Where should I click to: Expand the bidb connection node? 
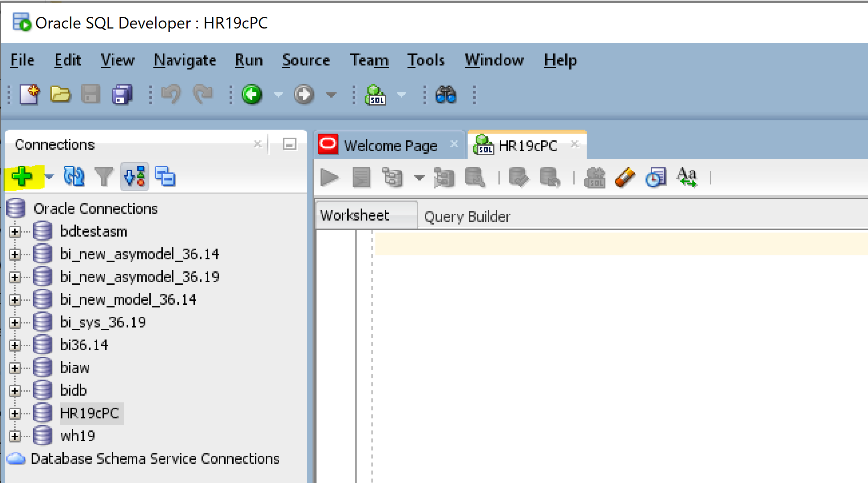tap(15, 391)
